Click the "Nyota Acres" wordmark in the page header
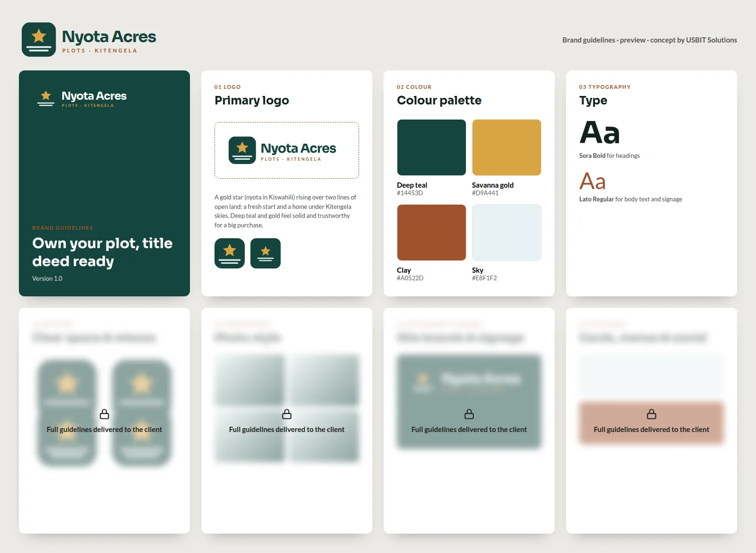Screen dimensions: 756x553 109,36
